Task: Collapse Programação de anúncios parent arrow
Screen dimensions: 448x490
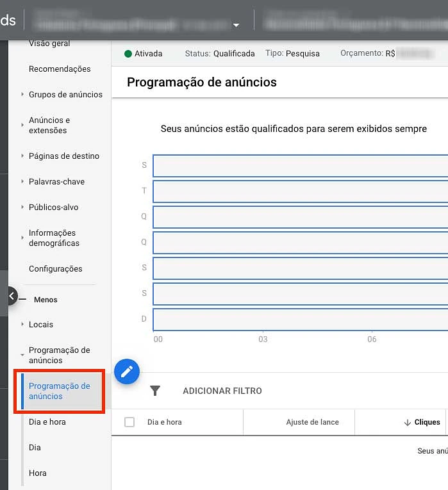Action: [22, 355]
